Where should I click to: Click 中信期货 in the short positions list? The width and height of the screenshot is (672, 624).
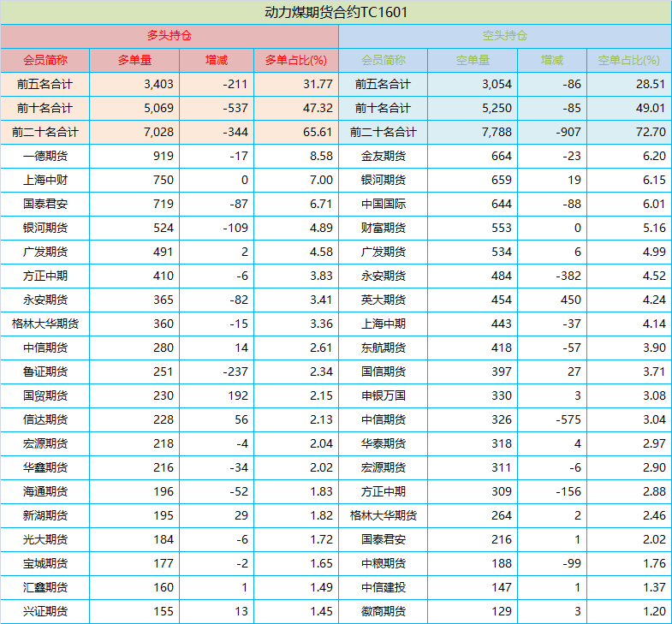(x=384, y=419)
